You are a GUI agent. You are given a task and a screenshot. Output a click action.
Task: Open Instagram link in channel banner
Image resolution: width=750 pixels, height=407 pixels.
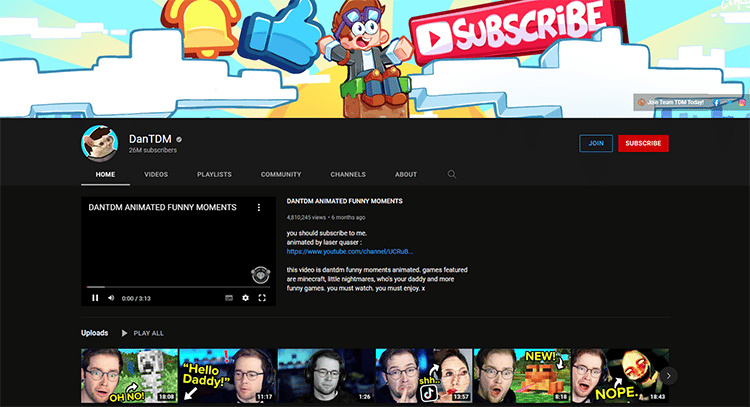741,102
